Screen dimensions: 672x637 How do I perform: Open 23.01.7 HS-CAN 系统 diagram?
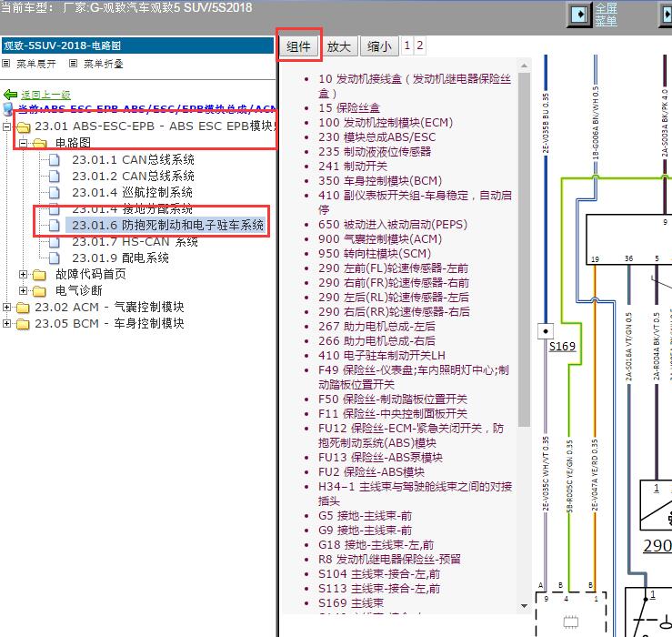pyautogui.click(x=135, y=242)
